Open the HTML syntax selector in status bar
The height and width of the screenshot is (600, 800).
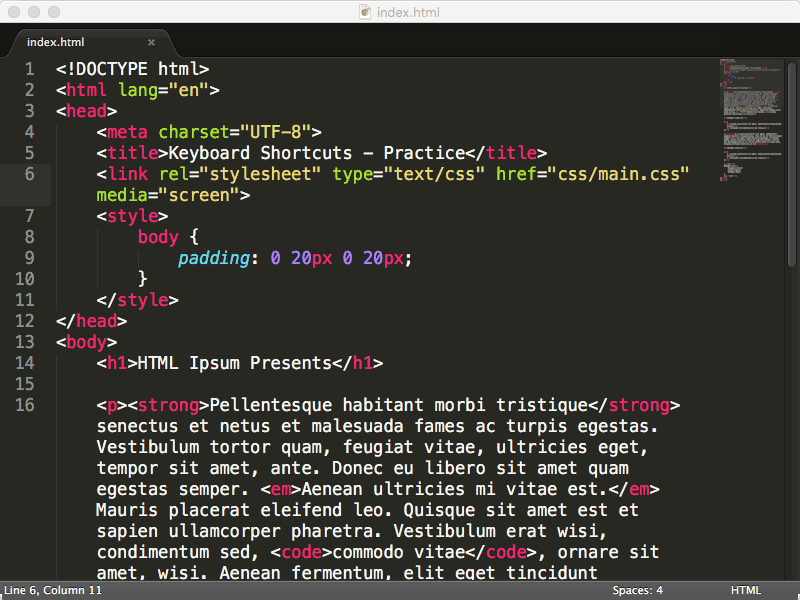(x=746, y=591)
